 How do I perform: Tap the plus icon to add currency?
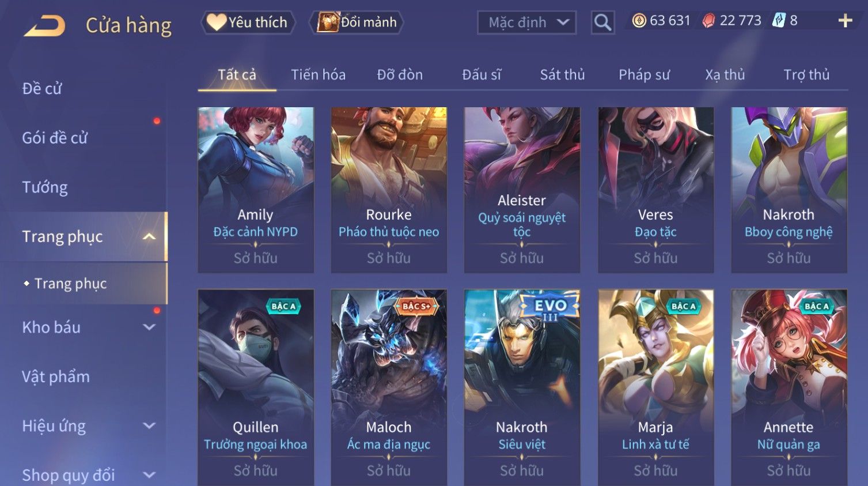(x=845, y=21)
